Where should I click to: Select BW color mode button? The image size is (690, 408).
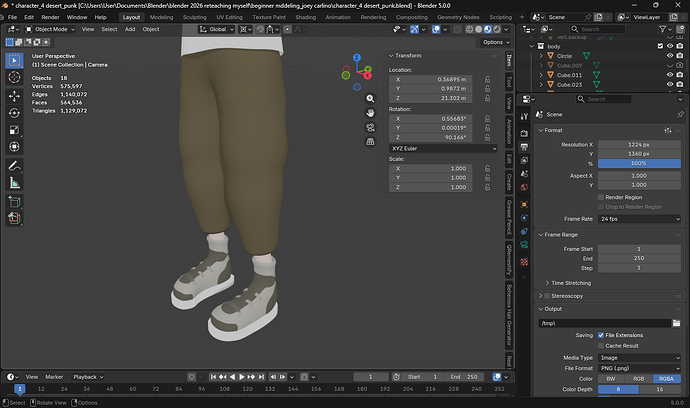[x=611, y=379]
